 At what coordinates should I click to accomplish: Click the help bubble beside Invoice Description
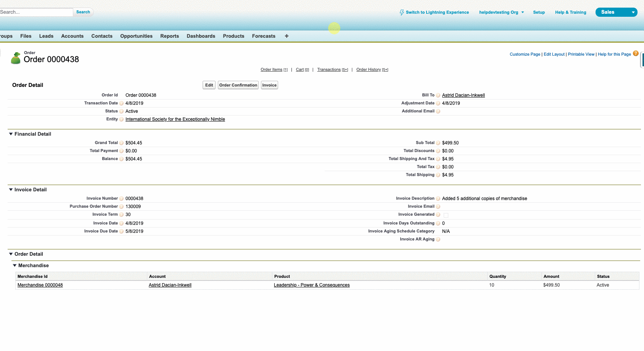(x=438, y=199)
